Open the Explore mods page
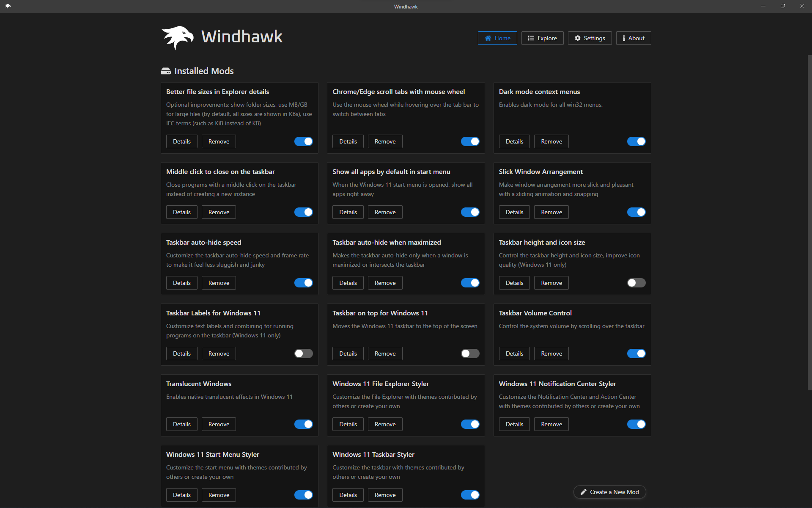Screen dimensions: 812x508 542,38
